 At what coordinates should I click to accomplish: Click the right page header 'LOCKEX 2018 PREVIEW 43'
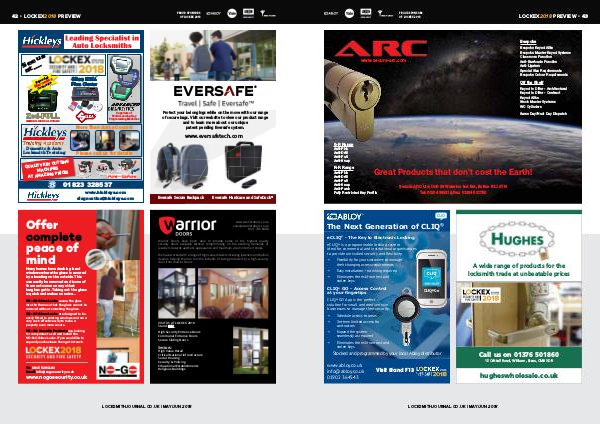(553, 16)
